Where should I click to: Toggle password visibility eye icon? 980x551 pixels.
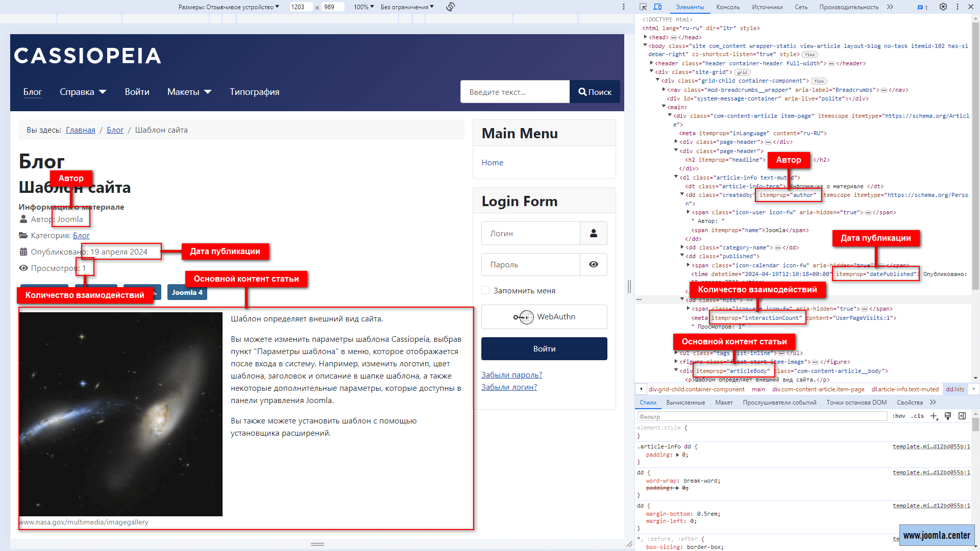(x=594, y=265)
